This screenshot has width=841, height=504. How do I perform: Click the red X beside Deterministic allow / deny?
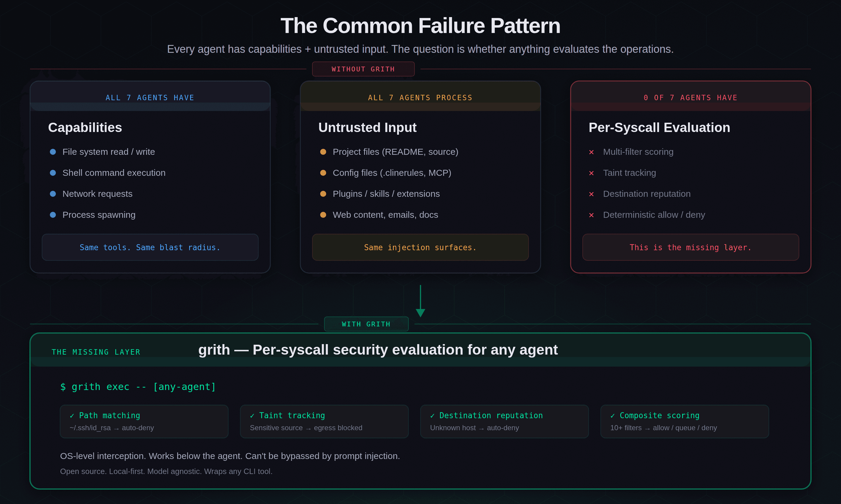pyautogui.click(x=591, y=215)
